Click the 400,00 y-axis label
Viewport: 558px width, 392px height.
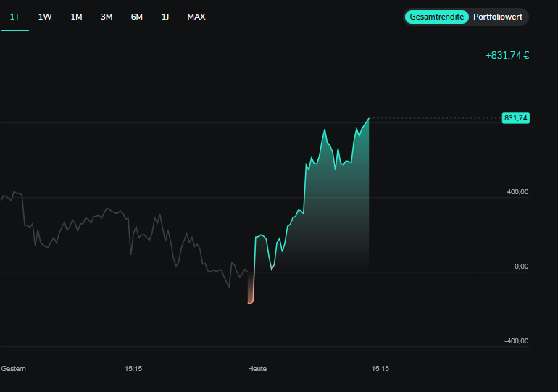click(517, 192)
